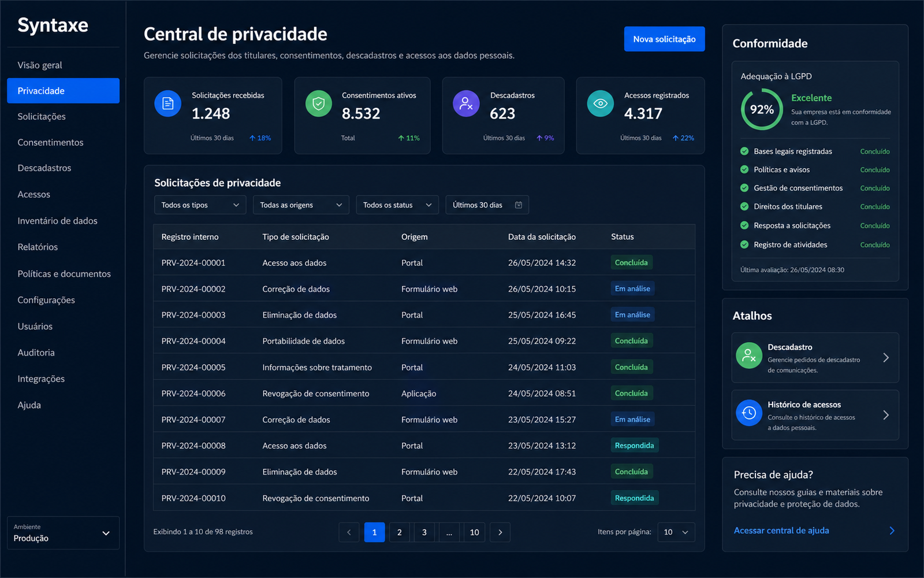Open the Últimos 30 dias date filter
This screenshot has width=924, height=578.
click(487, 205)
